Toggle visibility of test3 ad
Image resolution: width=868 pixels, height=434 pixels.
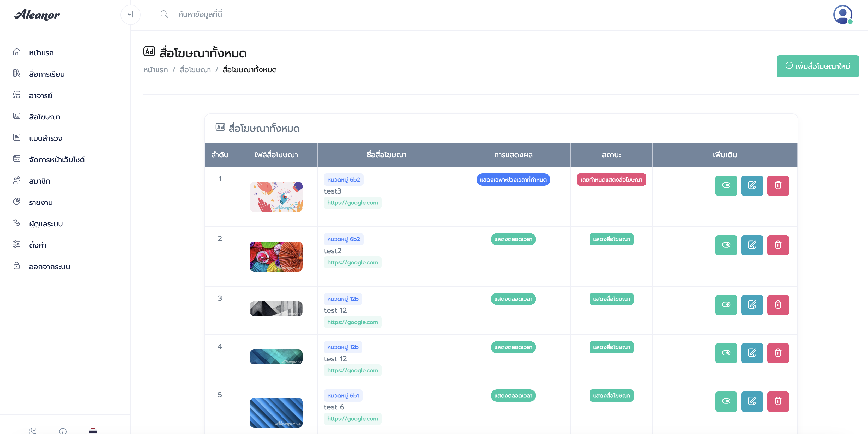tap(726, 185)
